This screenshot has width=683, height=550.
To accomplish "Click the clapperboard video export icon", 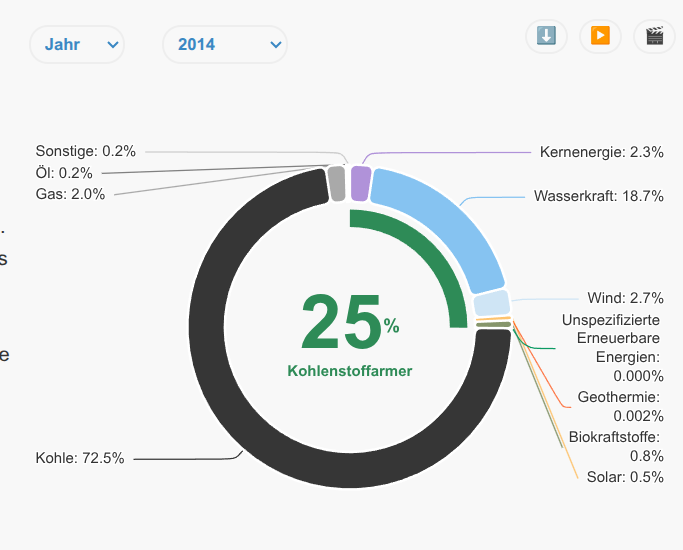I will pyautogui.click(x=654, y=36).
